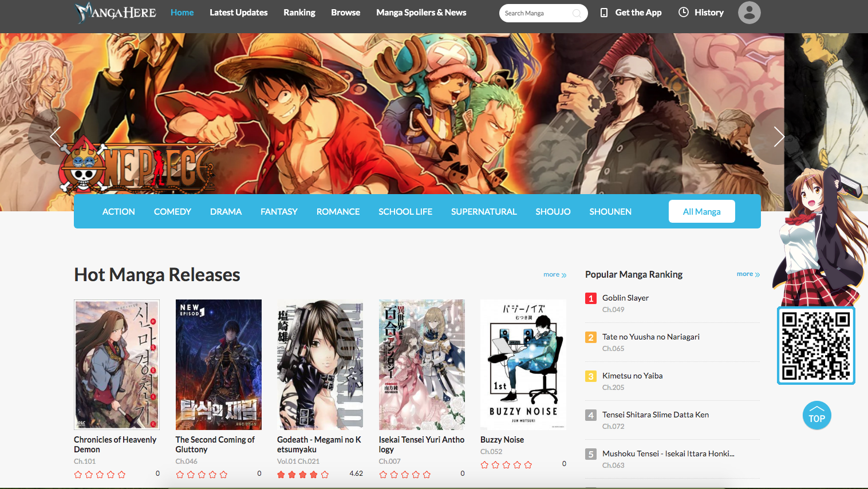Go to previous banner slide arrow
This screenshot has width=868, height=489.
[55, 136]
